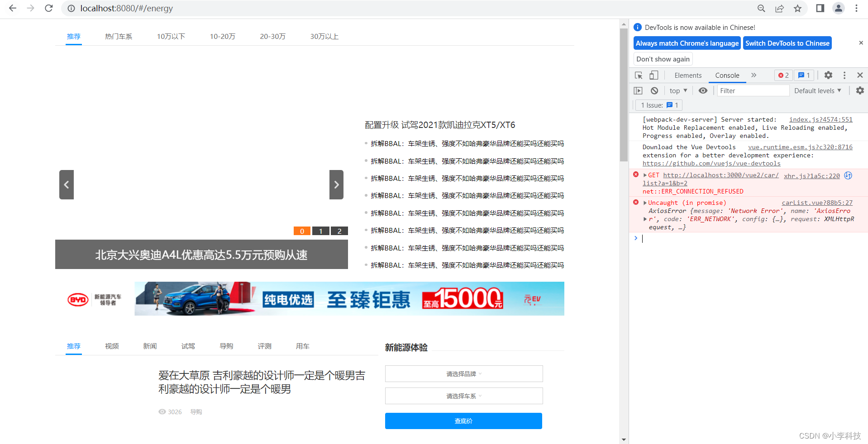Switch to the 用车 content tab
The width and height of the screenshot is (868, 444).
click(x=303, y=346)
